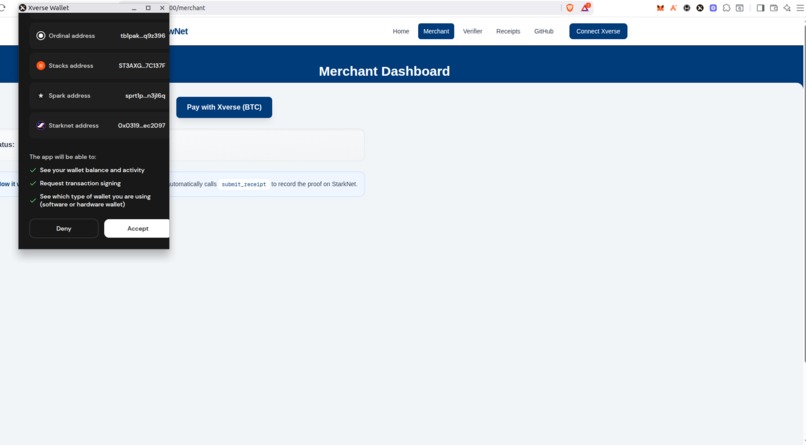Viewport: 806px width, 445px height.
Task: Accept the wallet connection request
Action: pyautogui.click(x=137, y=229)
